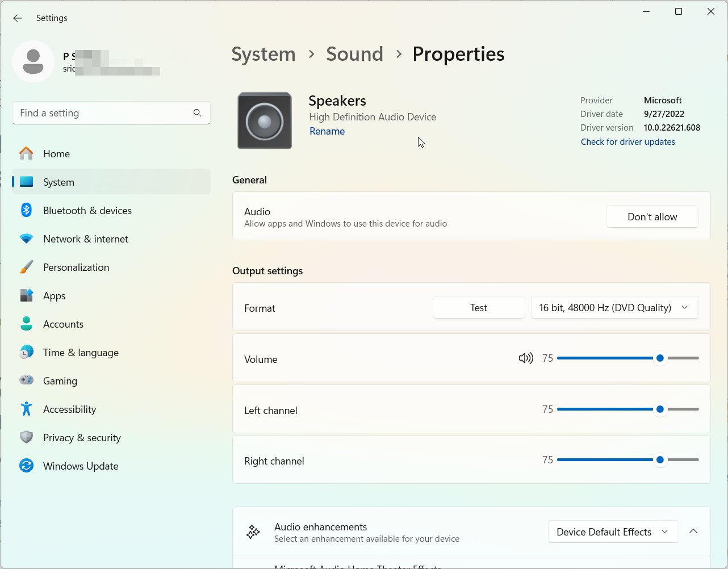Open Bluetooth & devices settings
Image resolution: width=728 pixels, height=569 pixels.
pyautogui.click(x=111, y=210)
